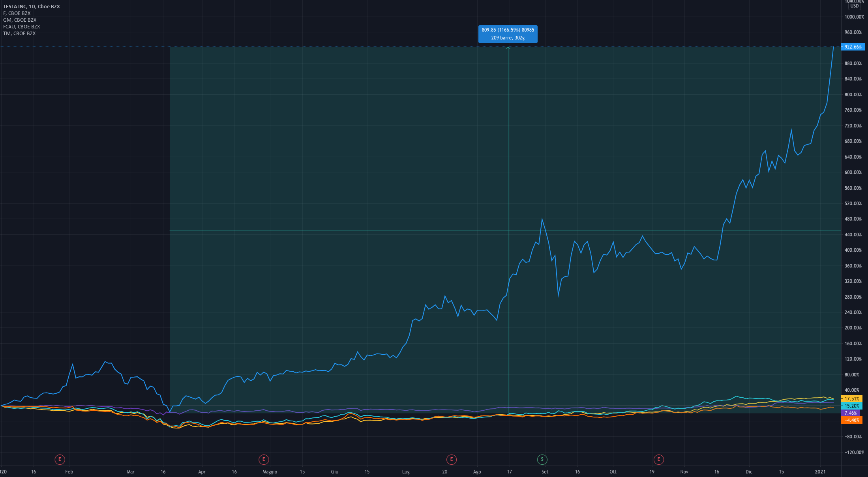Image resolution: width=868 pixels, height=477 pixels.
Task: Click the 880.00% scale label
Action: (853, 64)
